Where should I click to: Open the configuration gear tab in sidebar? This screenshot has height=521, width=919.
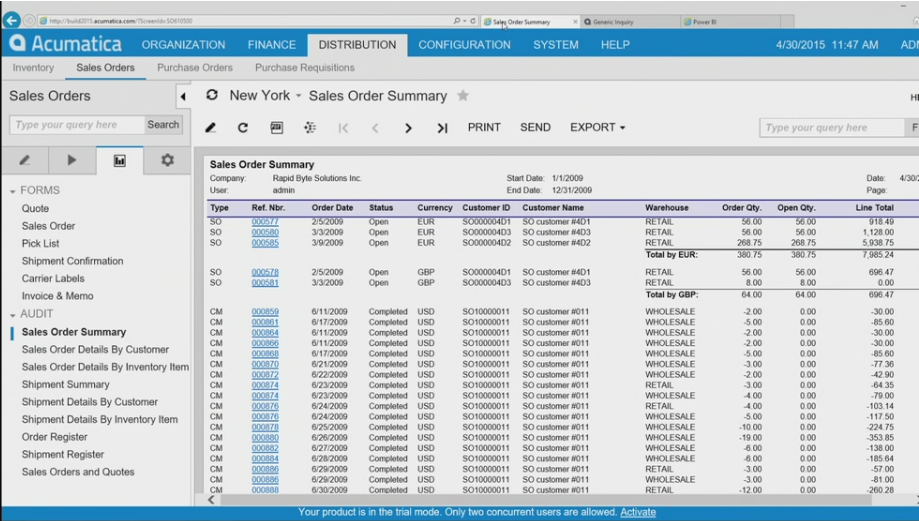pos(167,160)
